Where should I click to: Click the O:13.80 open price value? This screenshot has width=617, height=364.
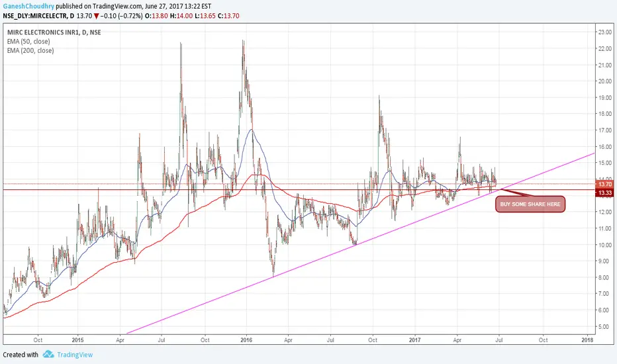[x=156, y=16]
